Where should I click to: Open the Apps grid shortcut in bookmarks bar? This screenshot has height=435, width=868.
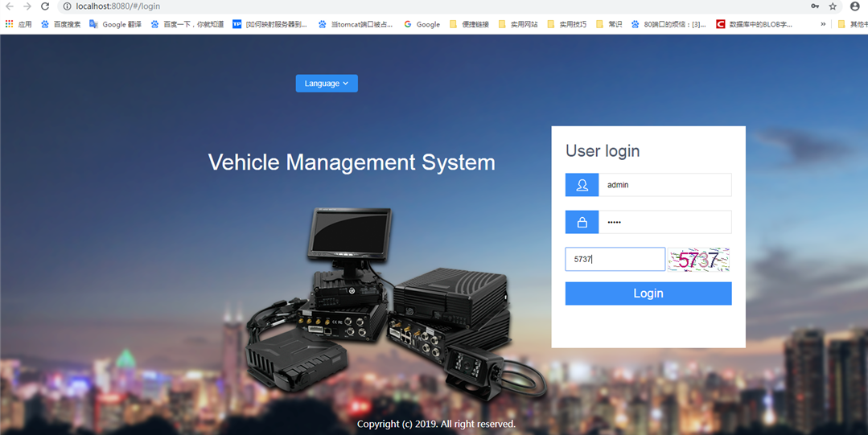coord(19,24)
